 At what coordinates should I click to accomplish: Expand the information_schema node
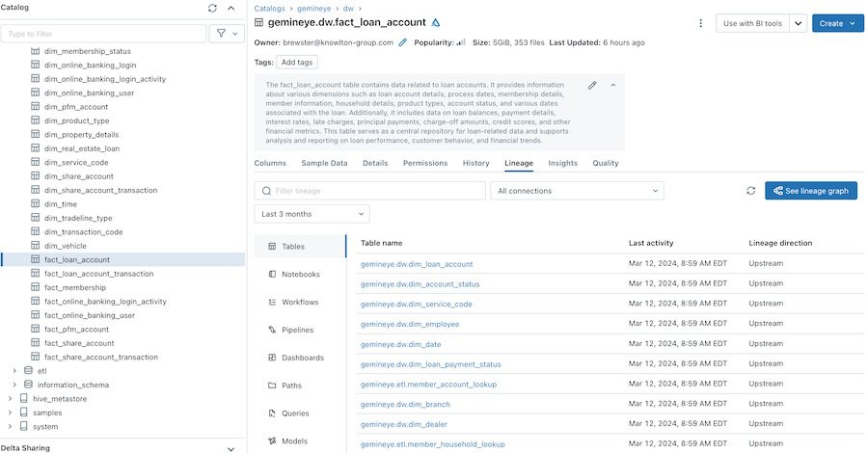click(14, 385)
